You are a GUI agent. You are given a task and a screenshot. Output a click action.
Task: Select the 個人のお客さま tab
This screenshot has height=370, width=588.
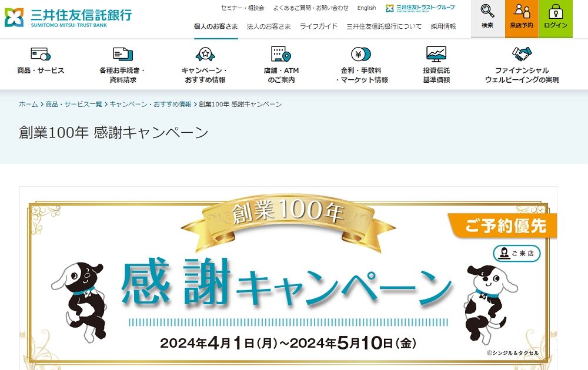[x=216, y=26]
